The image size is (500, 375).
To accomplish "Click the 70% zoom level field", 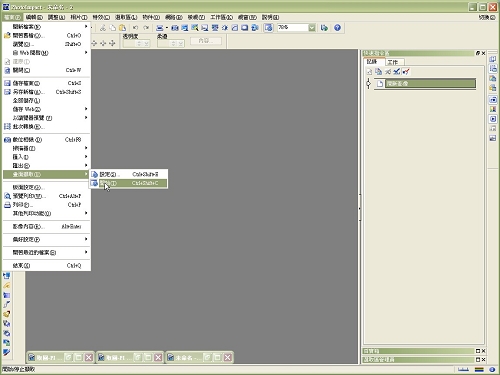I will coord(292,28).
